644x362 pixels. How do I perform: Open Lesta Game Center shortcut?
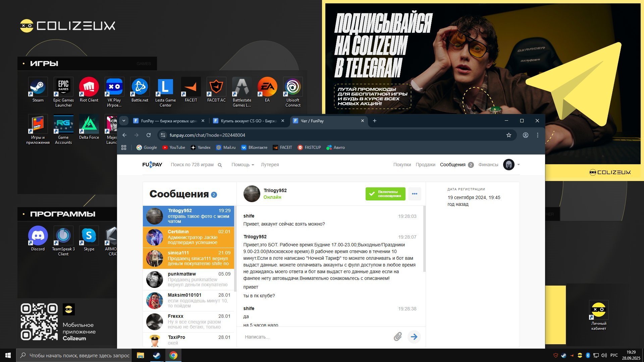coord(165,92)
